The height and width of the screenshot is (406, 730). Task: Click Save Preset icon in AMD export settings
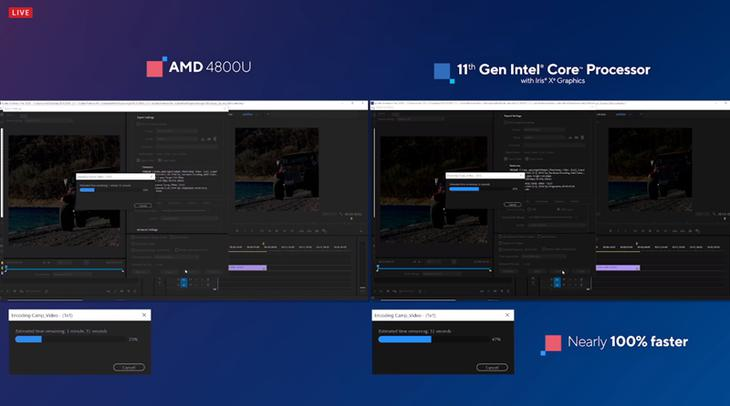point(203,139)
